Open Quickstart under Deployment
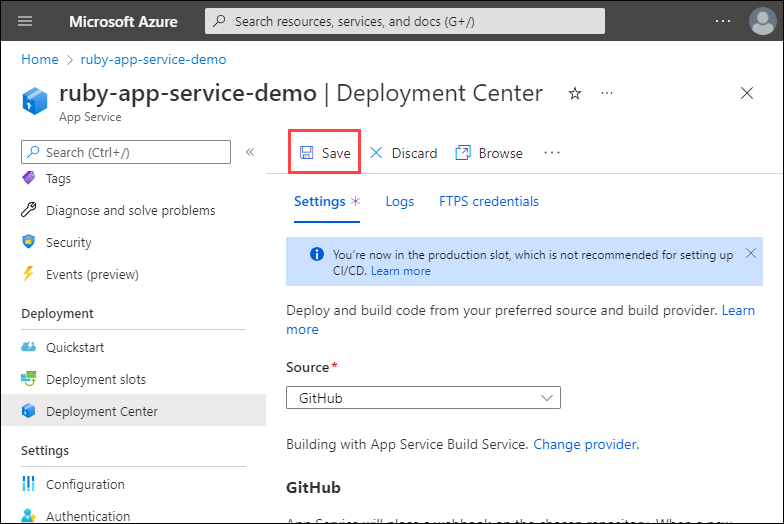The image size is (784, 524). click(75, 347)
